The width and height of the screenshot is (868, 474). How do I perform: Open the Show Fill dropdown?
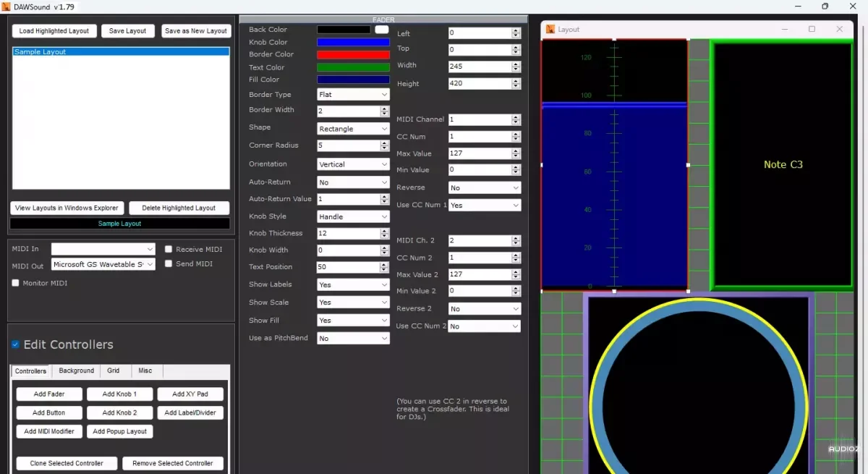[353, 321]
